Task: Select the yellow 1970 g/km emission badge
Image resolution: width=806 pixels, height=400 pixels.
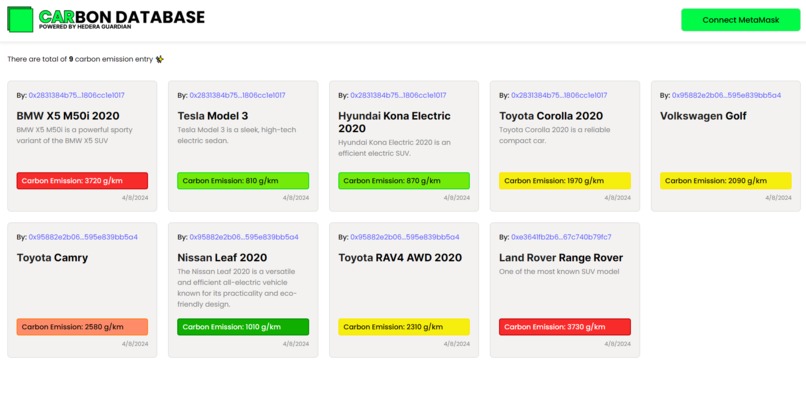Action: (565, 180)
